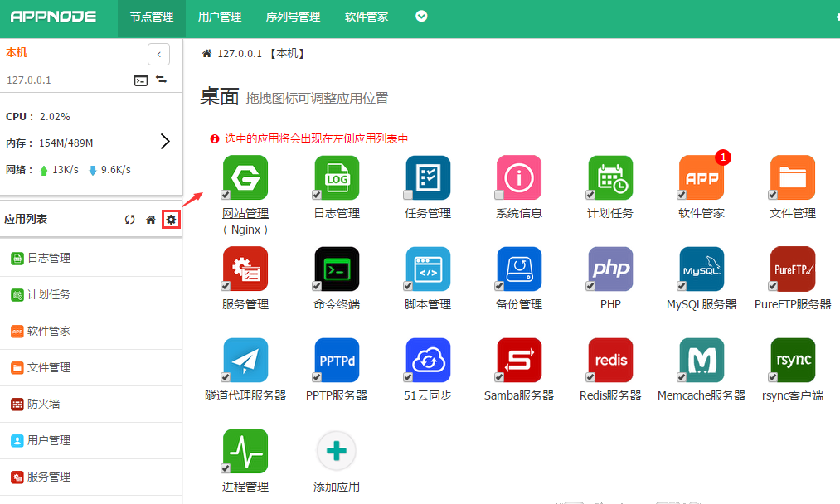Collapse the left sidebar with the chevron
Screen dimensions: 840x504
[158, 54]
